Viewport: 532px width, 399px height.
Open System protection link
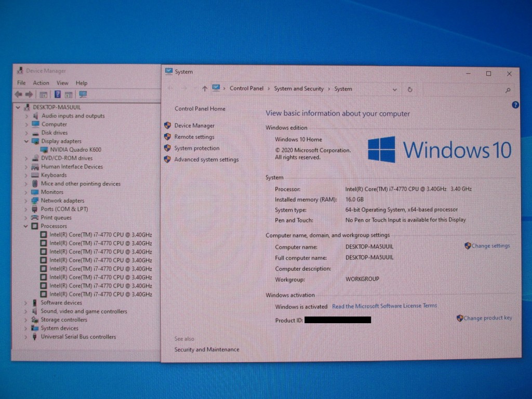coord(197,148)
